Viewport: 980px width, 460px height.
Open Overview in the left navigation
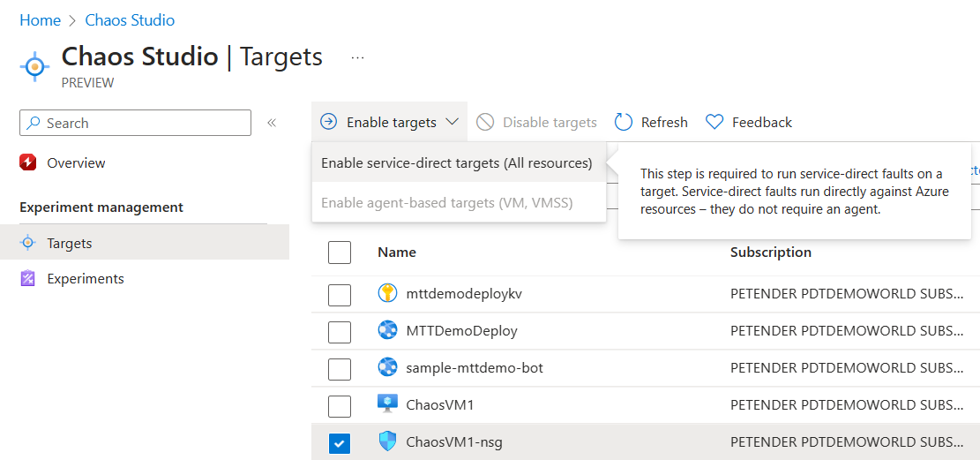click(x=76, y=163)
